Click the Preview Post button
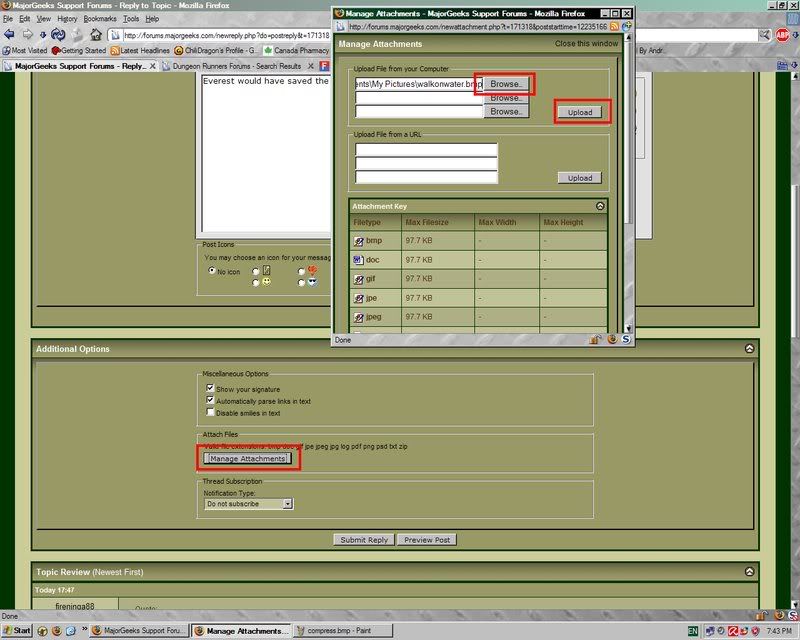Screen dimensions: 800x640 [x=427, y=540]
